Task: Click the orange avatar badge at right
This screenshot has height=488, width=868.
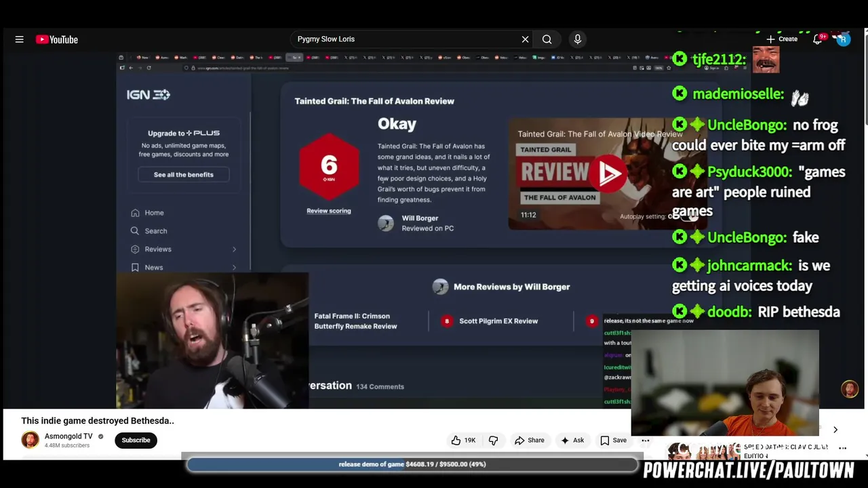Action: pos(850,389)
